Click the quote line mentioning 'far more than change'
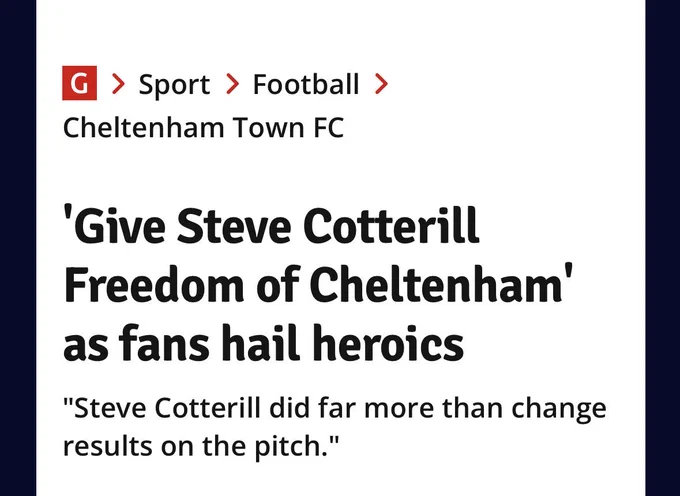680x496 pixels. click(x=334, y=409)
